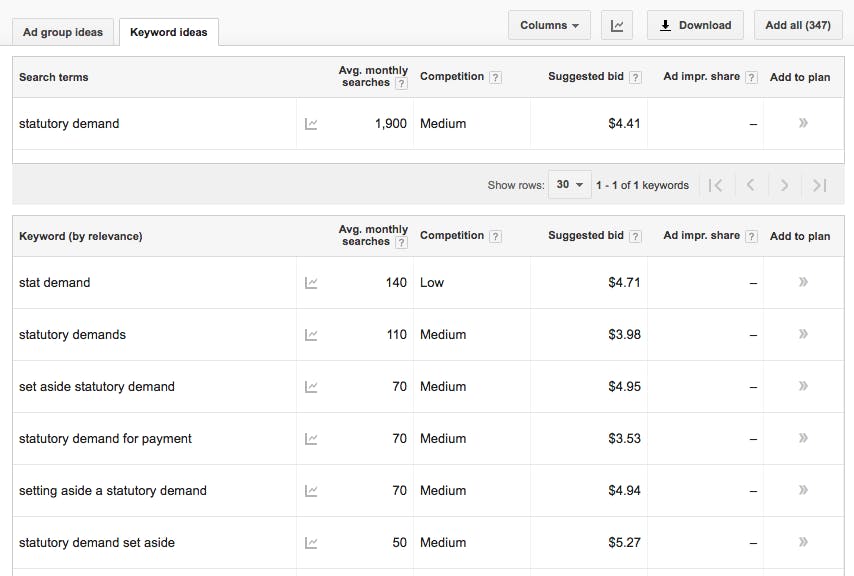Open the Columns dropdown
This screenshot has width=854, height=576.
point(549,25)
